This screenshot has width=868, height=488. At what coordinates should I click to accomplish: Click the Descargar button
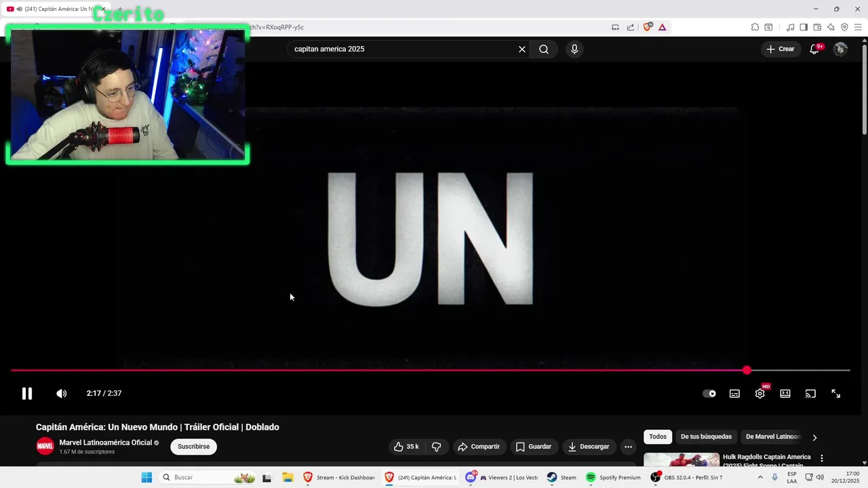[590, 447]
